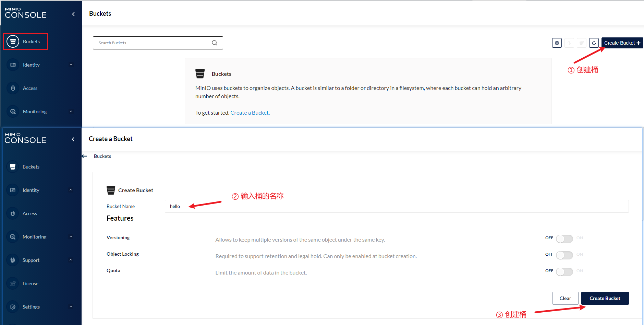Open the Support menu icon

coord(13,260)
